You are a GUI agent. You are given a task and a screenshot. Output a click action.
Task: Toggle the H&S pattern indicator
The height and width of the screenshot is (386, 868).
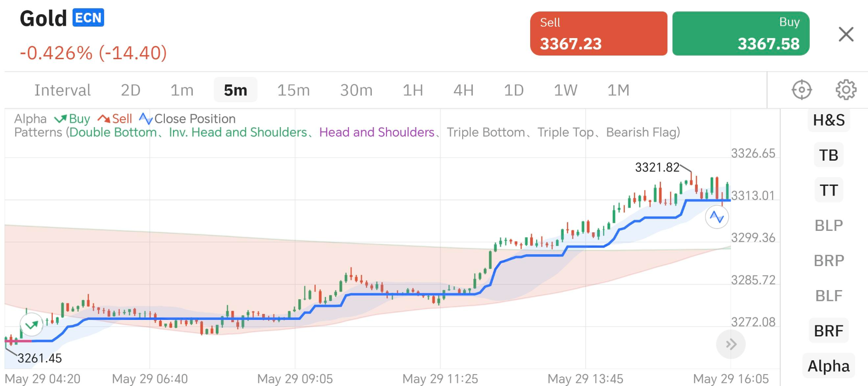[829, 120]
